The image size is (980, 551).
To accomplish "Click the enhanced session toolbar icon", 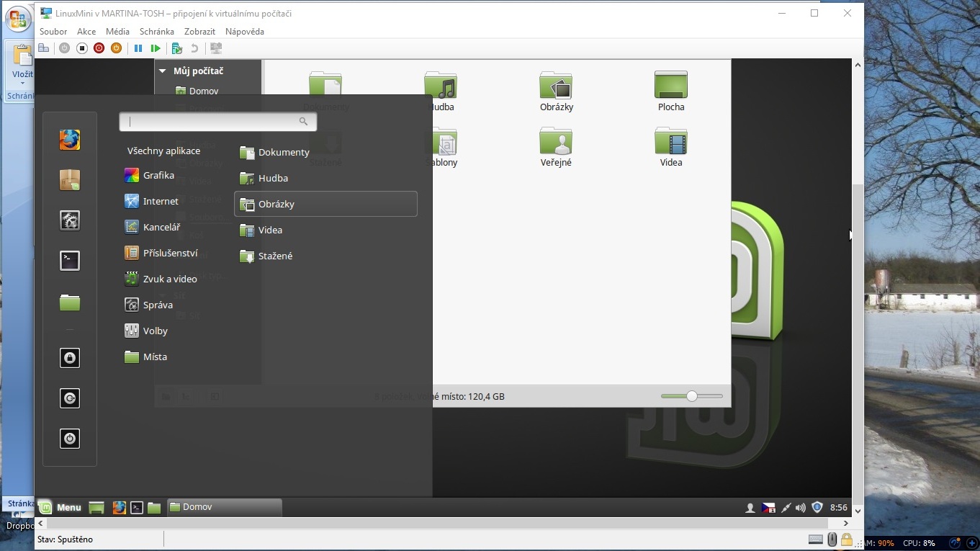I will point(215,48).
